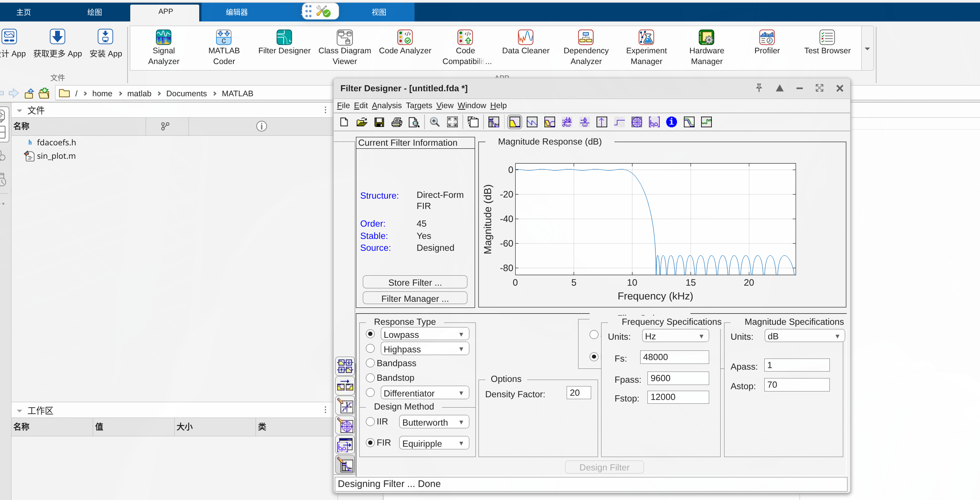This screenshot has height=500, width=980.
Task: Click the New Filter Design toolbar icon
Action: 344,122
